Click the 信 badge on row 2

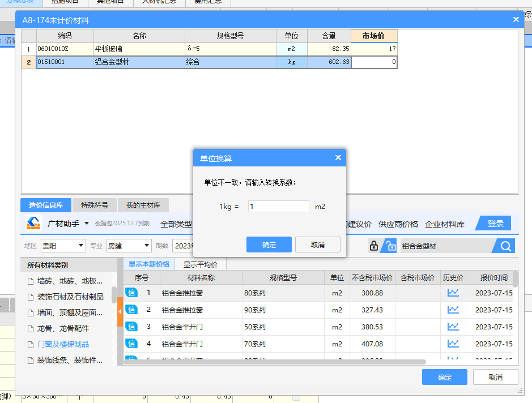pyautogui.click(x=131, y=310)
